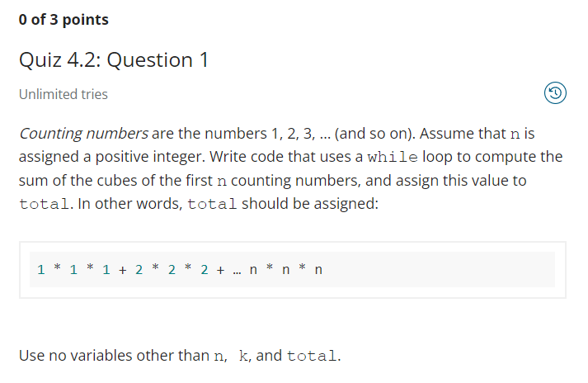588x383 pixels.
Task: Click the words positive integer
Action: (150, 157)
